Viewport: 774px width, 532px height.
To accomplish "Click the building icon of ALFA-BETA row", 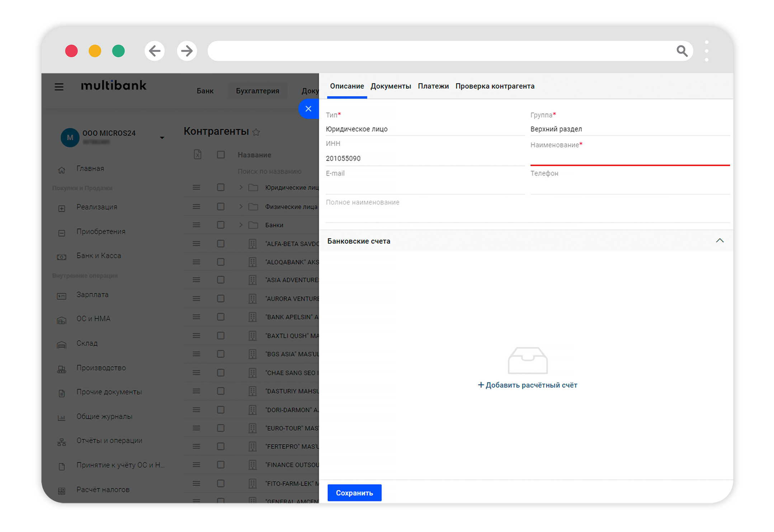I will point(253,244).
